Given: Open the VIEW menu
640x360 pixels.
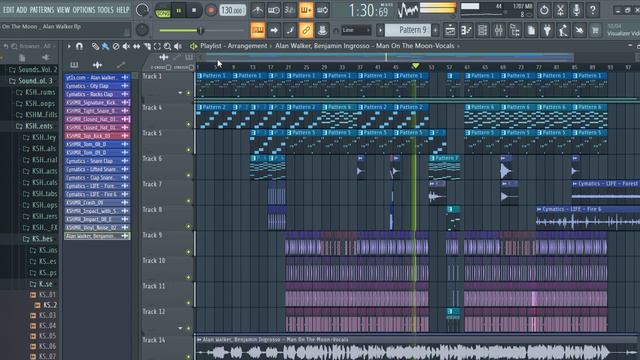Looking at the screenshot, I should [63, 10].
